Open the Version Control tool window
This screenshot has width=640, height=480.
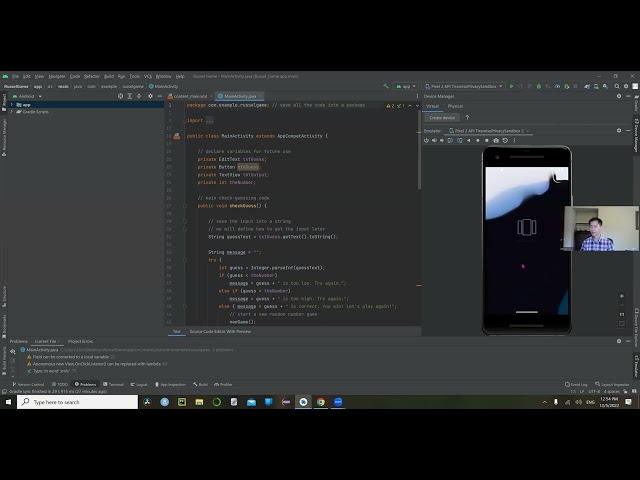click(28, 384)
